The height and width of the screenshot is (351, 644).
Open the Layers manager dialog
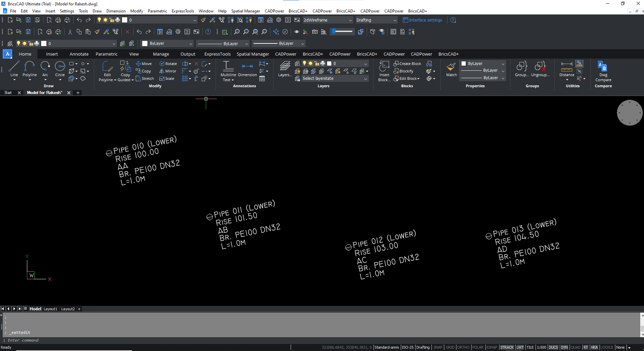coord(285,69)
